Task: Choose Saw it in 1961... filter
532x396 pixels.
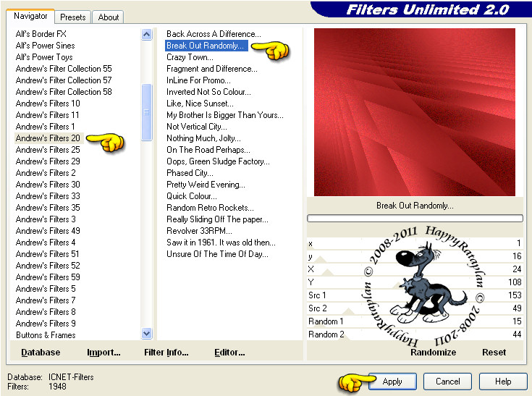Action: [221, 243]
